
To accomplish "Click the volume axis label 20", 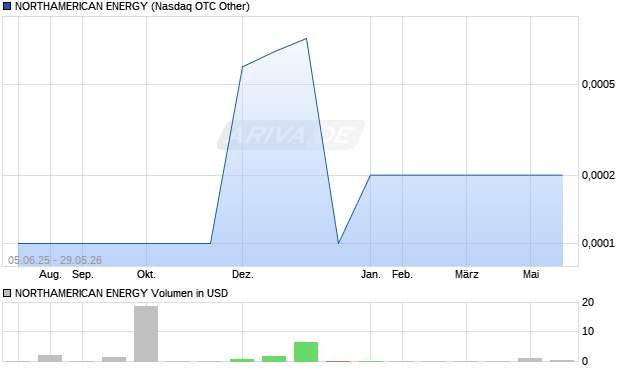I will click(x=588, y=303).
